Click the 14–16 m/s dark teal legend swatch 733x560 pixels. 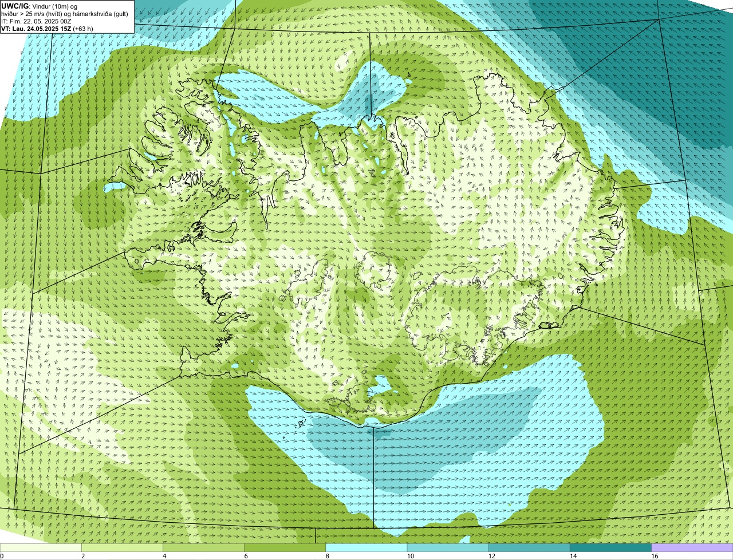[611, 548]
